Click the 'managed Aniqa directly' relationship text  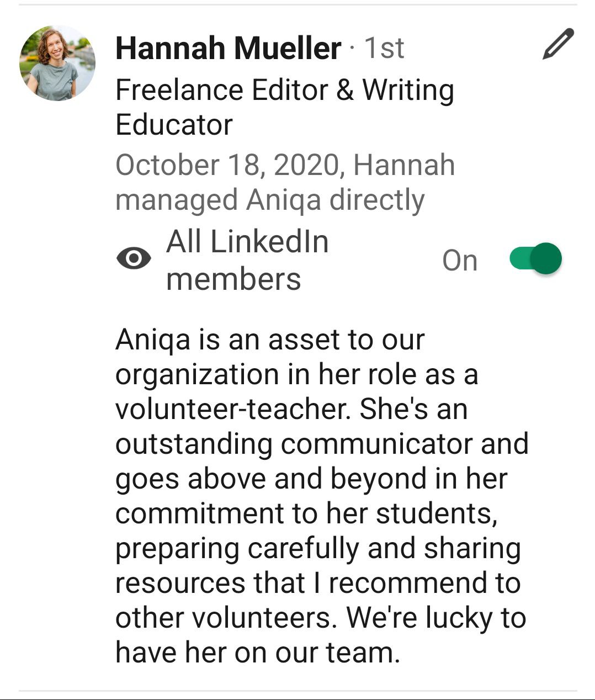270,200
